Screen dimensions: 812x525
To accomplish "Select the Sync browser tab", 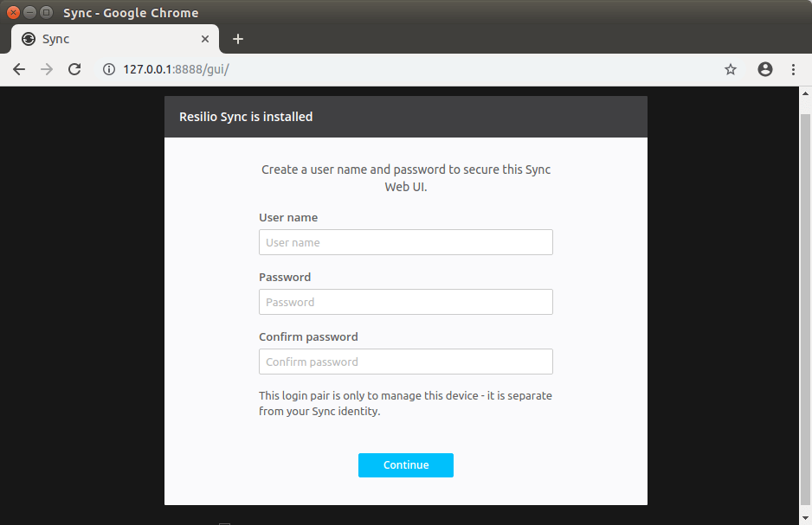I will tap(104, 39).
